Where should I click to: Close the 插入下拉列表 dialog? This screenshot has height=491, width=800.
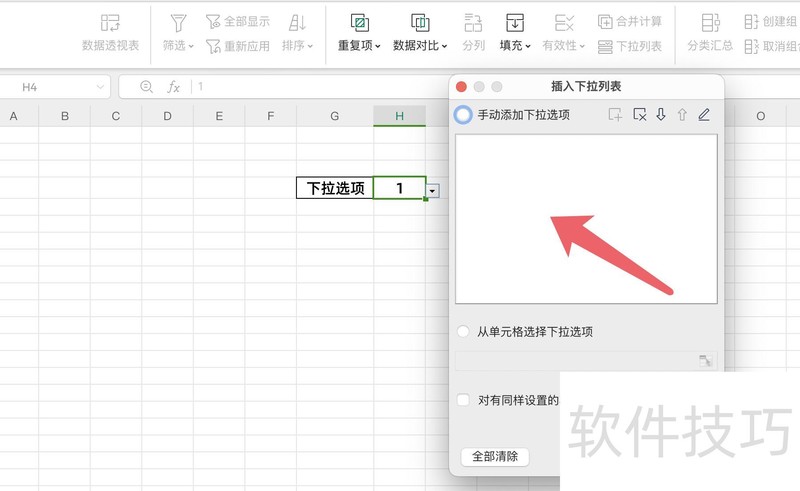pos(461,87)
